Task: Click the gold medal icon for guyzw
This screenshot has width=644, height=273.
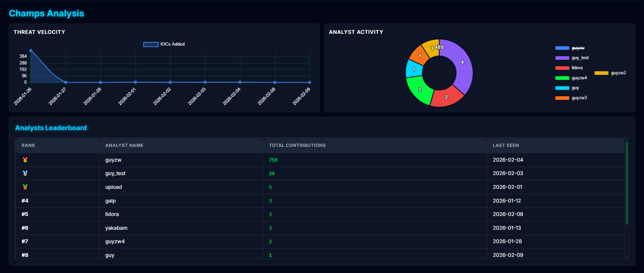Action: coord(25,160)
